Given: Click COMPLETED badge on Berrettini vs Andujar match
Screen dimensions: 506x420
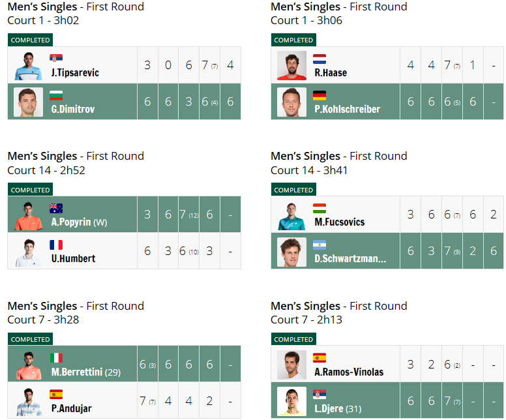Looking at the screenshot, I should pos(31,339).
